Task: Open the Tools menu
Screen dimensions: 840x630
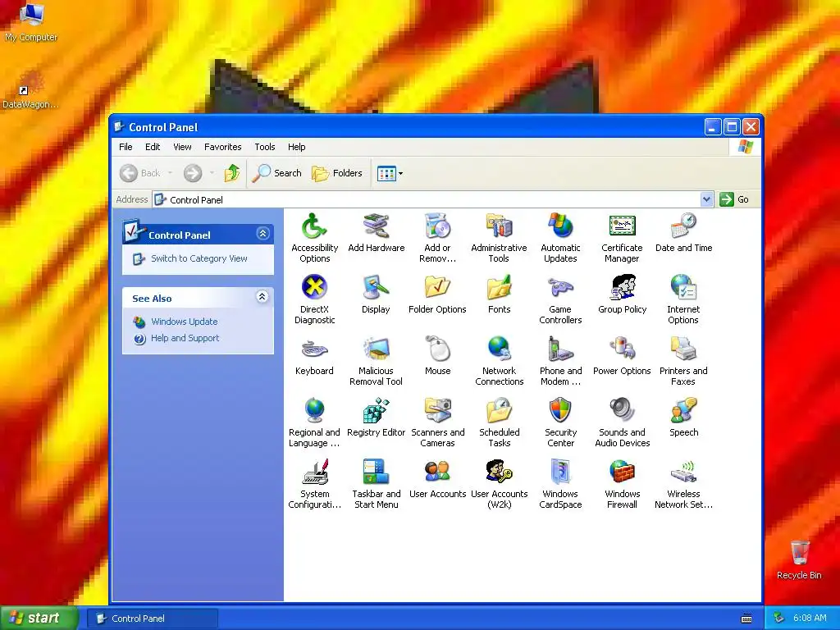Action: pyautogui.click(x=265, y=147)
